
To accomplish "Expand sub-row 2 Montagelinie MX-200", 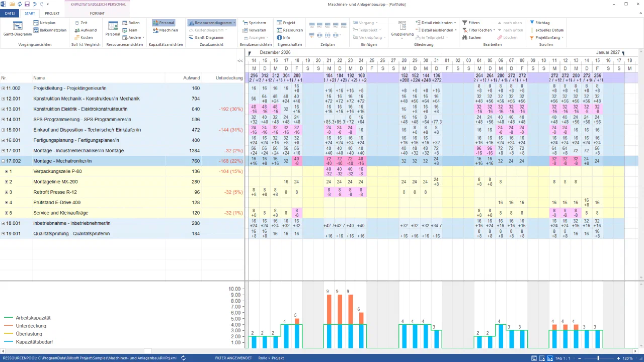I will tap(7, 182).
